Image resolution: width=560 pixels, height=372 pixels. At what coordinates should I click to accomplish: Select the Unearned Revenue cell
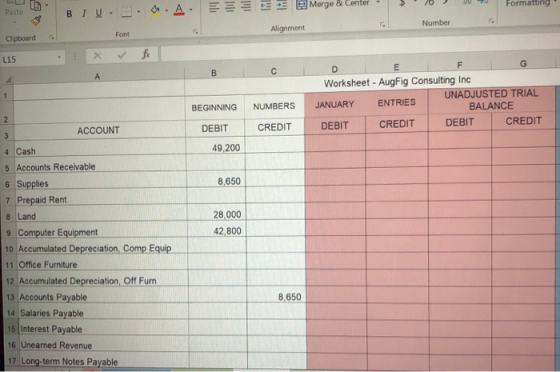coord(104,345)
